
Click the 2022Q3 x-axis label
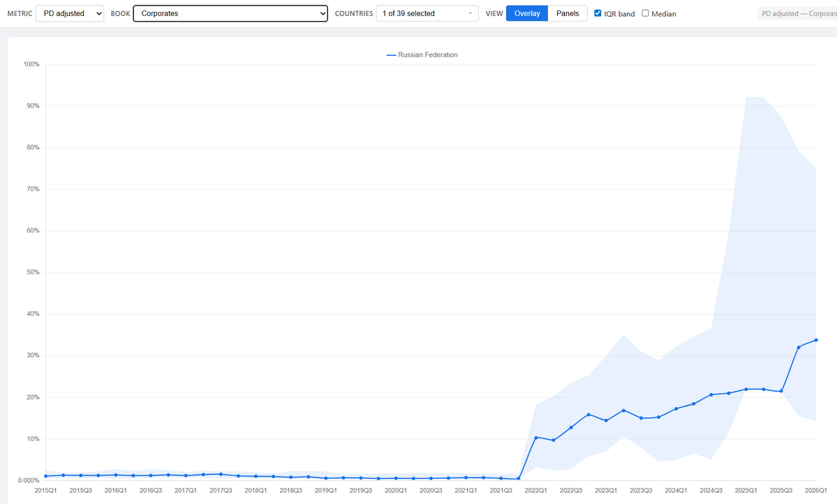point(571,490)
